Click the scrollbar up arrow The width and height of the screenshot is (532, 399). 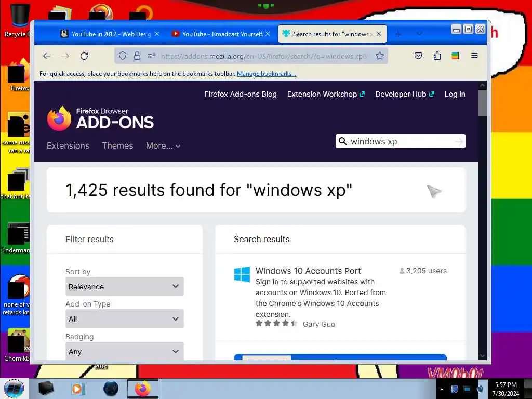pyautogui.click(x=482, y=85)
